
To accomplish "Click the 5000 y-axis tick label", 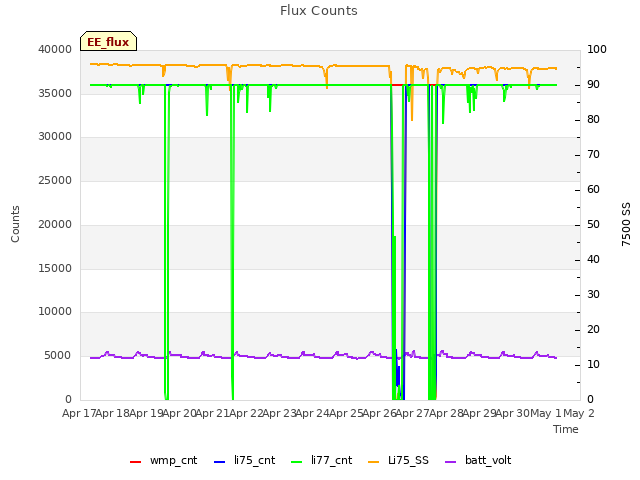I will coord(58,356).
